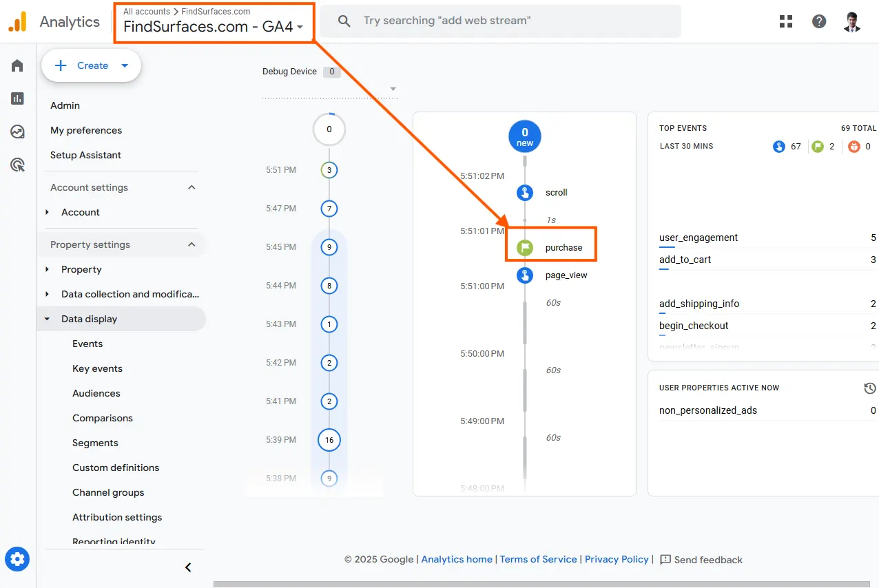Click the search field
This screenshot has width=879, height=588.
point(500,21)
